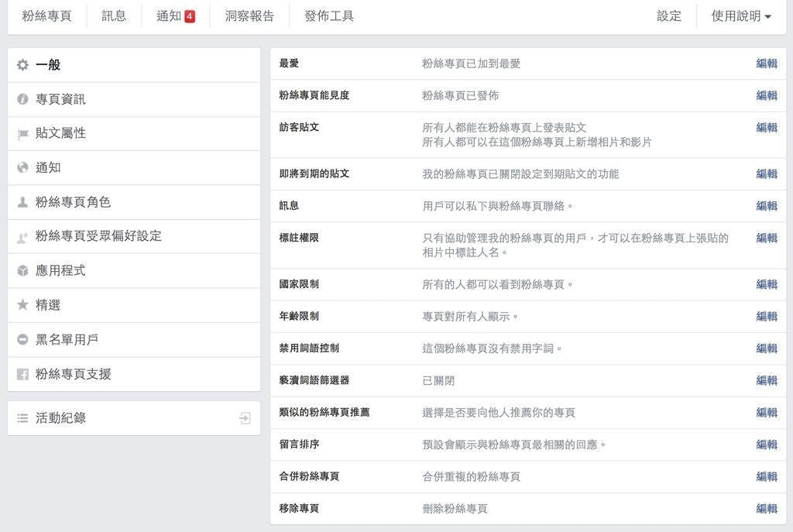Edit the 粉絲專頁能見度 setting
This screenshot has height=532, width=793.
pos(766,95)
